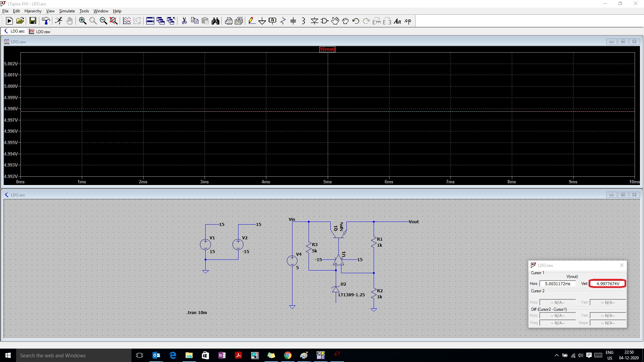This screenshot has height=362, width=644.
Task: Click the Undo arrow icon
Action: [x=356, y=21]
